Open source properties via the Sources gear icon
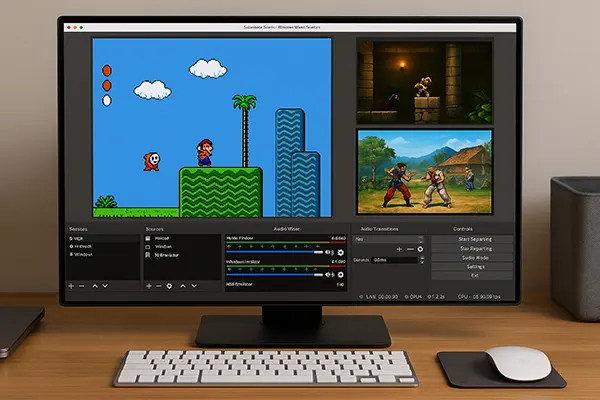 [x=169, y=286]
